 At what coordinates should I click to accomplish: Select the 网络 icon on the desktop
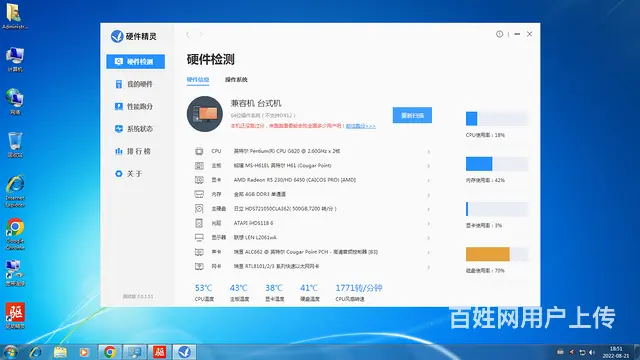pos(15,102)
